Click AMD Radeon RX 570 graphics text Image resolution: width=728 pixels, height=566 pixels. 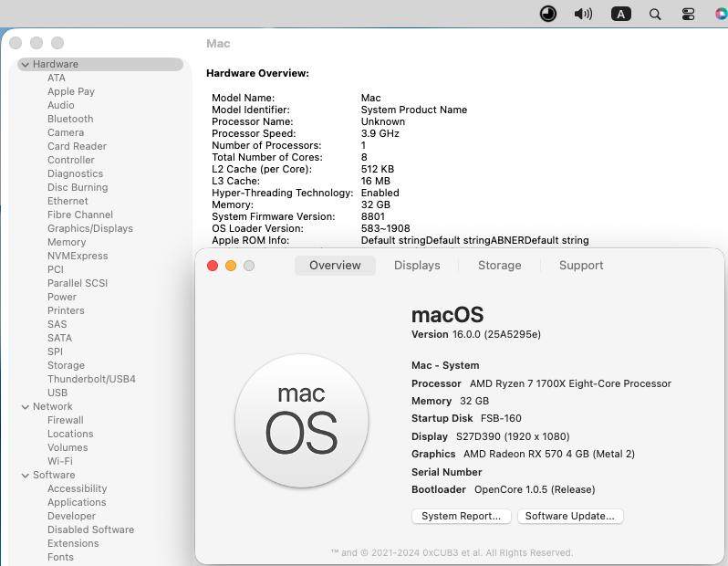pos(549,454)
